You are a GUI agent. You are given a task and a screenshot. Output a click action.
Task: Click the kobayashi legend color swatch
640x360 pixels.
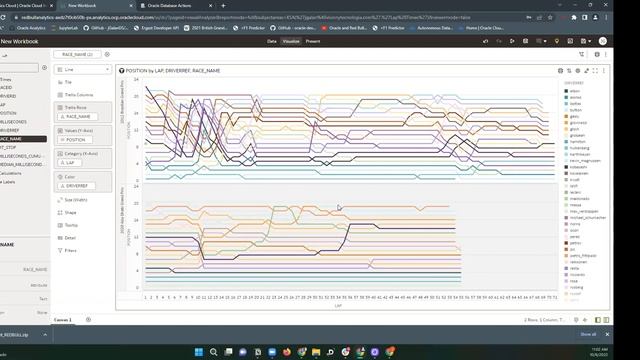566,167
